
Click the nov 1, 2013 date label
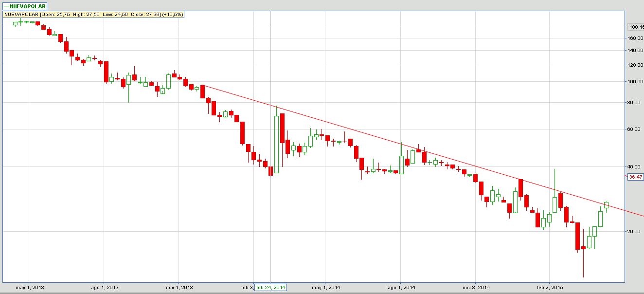179,287
